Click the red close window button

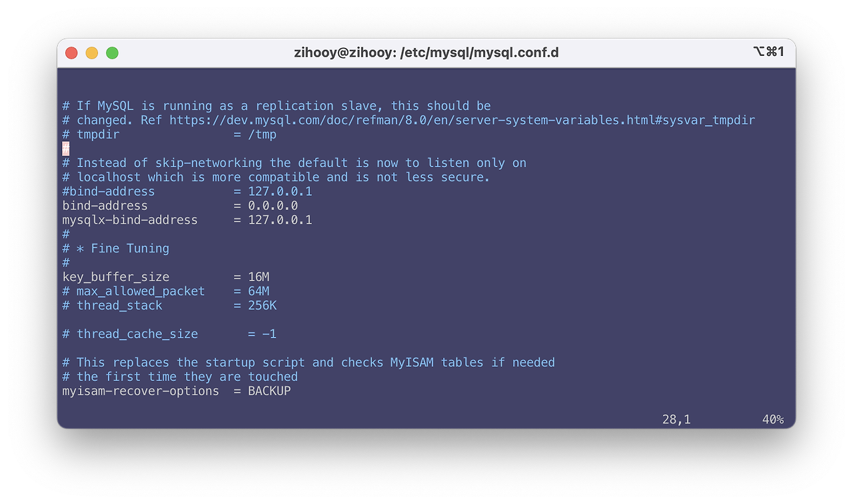click(x=71, y=53)
